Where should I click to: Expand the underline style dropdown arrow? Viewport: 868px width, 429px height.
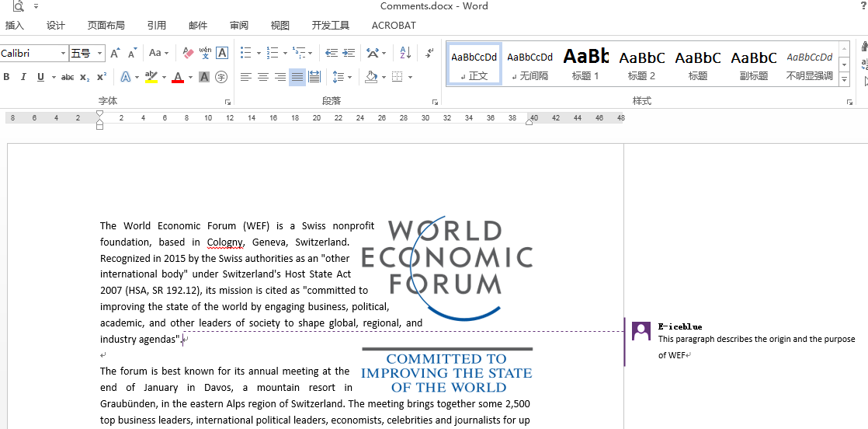pos(54,77)
